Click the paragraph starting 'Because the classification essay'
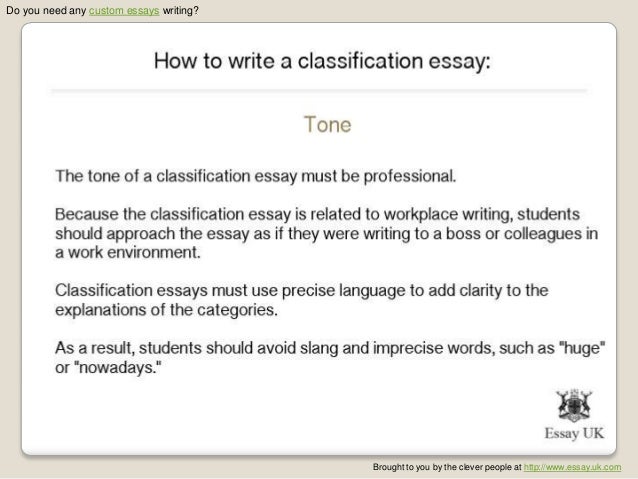This screenshot has width=638, height=479. 326,233
